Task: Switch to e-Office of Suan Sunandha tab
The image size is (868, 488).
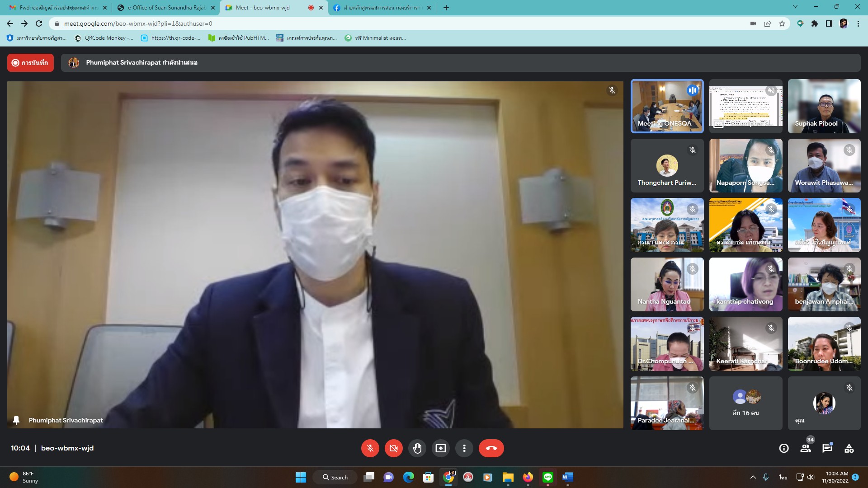Action: (166, 8)
